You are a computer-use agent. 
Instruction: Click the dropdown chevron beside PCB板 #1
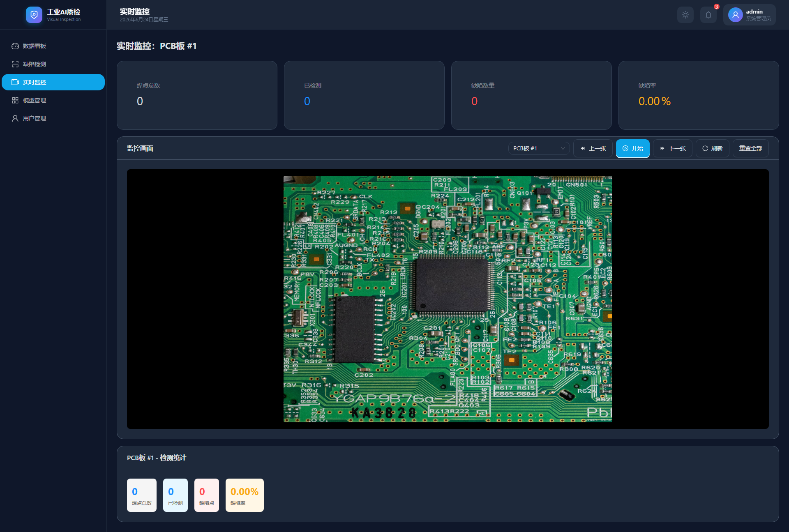(563, 148)
